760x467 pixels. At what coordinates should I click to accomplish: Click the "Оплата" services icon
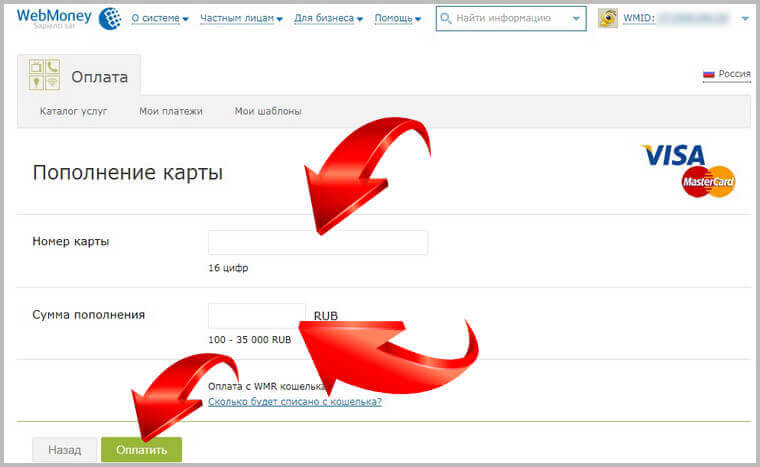click(44, 75)
